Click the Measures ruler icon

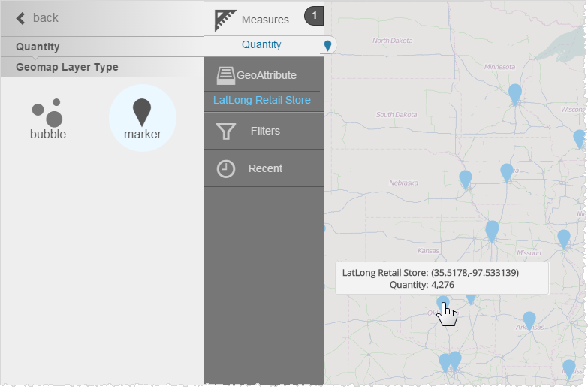(x=225, y=20)
